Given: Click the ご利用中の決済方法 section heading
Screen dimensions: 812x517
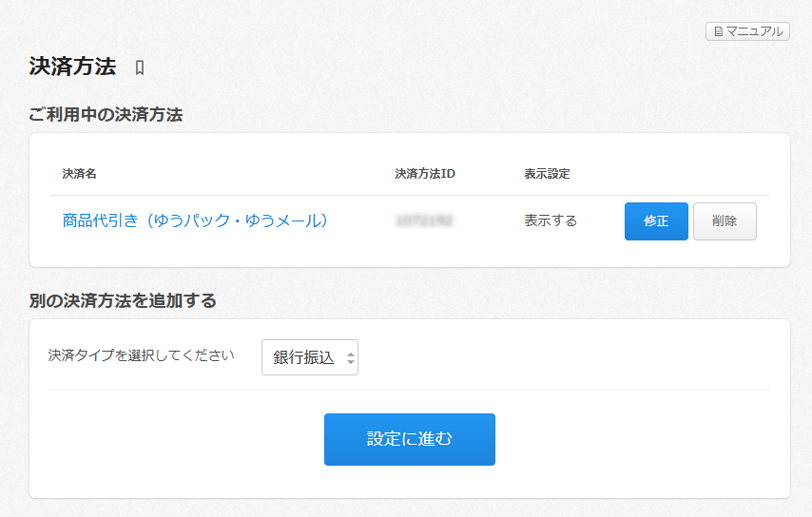Looking at the screenshot, I should pyautogui.click(x=106, y=115).
